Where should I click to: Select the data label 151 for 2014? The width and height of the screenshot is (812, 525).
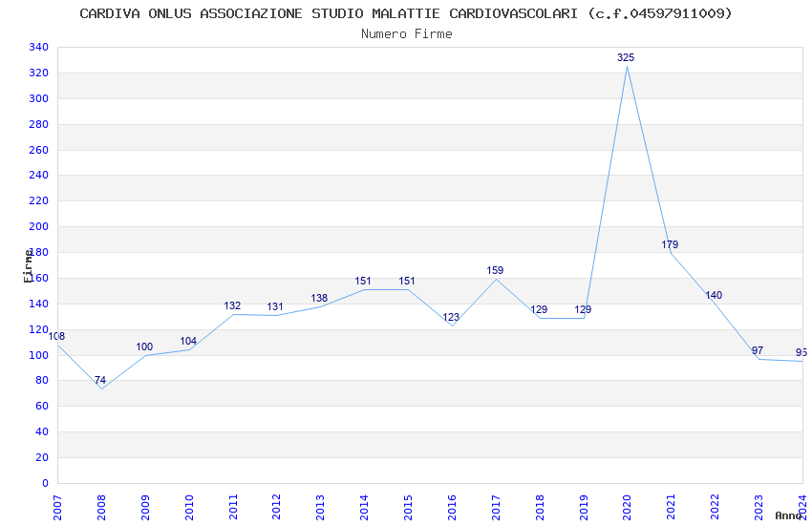tap(363, 281)
